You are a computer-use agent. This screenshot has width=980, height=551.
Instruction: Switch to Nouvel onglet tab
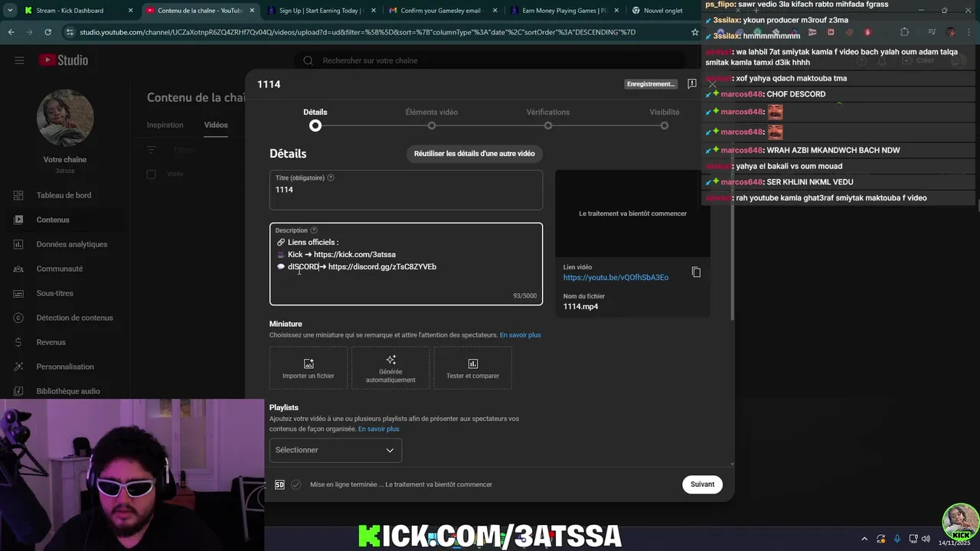(x=662, y=11)
